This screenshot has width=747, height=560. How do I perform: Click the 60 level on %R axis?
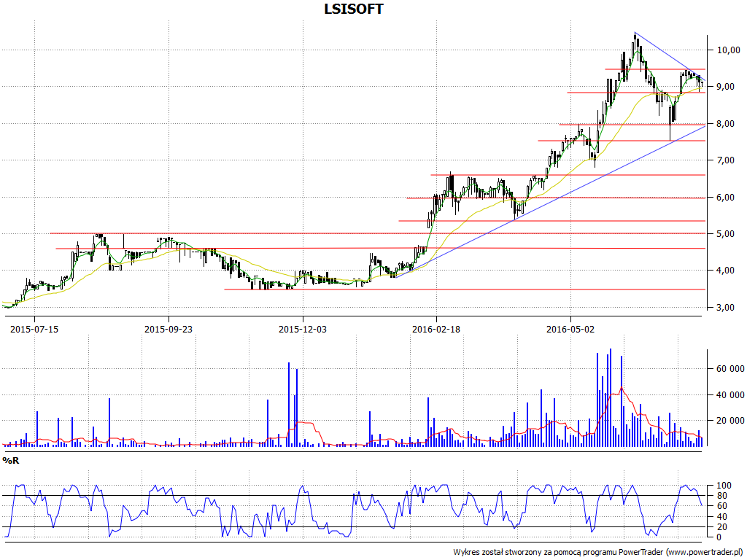[x=721, y=506]
